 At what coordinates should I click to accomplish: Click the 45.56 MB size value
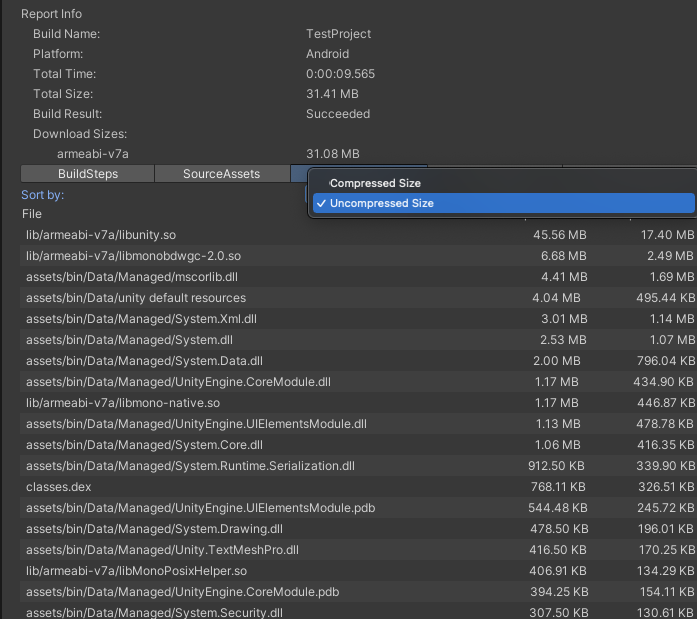[560, 235]
